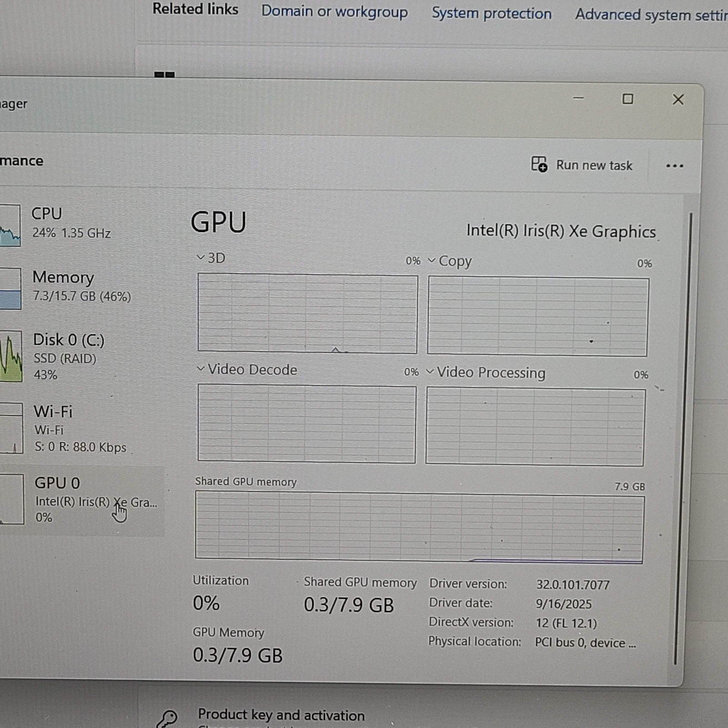Click the Memory usage mini graph thumbnail

pos(10,288)
